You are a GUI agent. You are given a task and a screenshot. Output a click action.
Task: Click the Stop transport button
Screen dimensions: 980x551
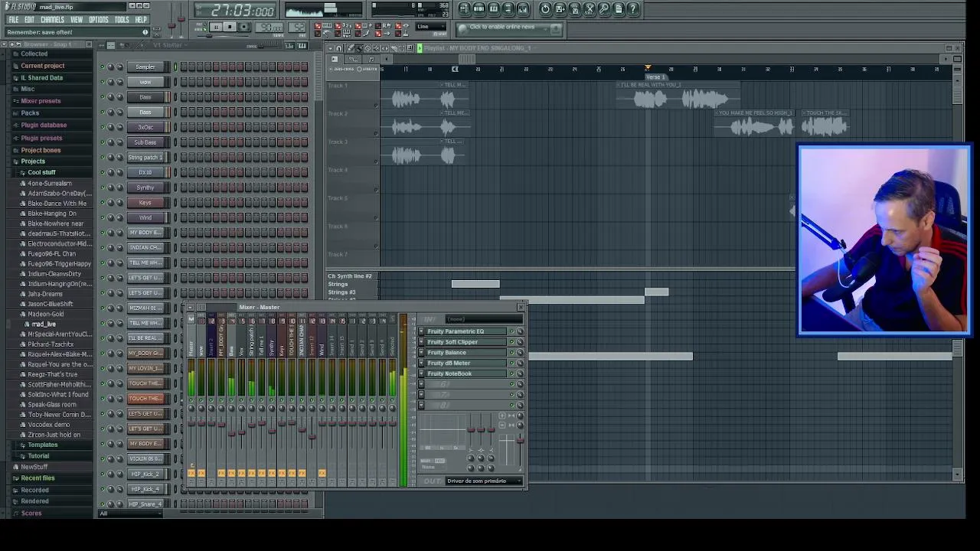click(230, 26)
